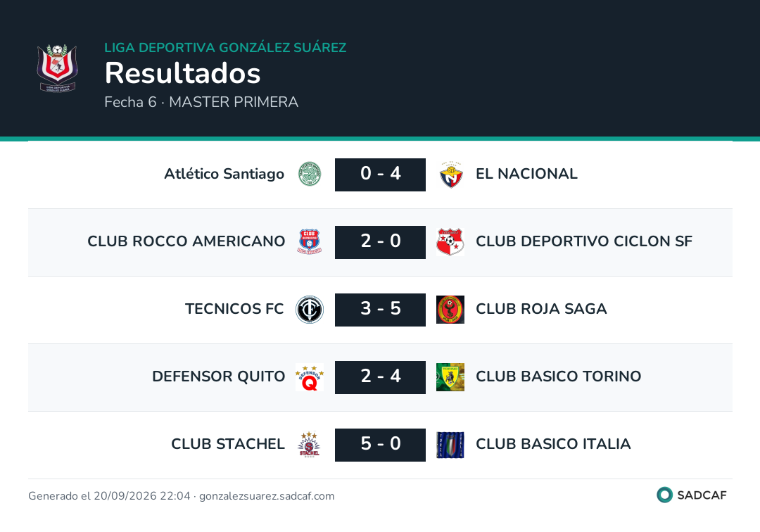Click the Liga Deportiva González Suárez title link
Image resolution: width=760 pixels, height=532 pixels.
click(x=225, y=47)
